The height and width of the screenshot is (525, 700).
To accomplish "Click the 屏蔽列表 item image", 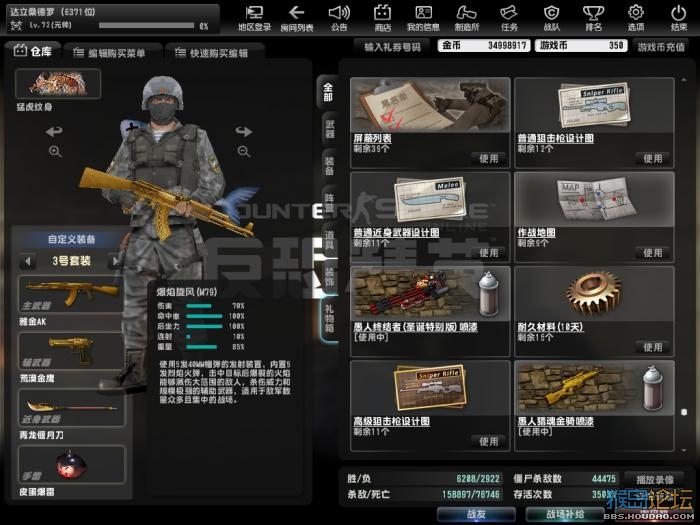I will pos(430,105).
